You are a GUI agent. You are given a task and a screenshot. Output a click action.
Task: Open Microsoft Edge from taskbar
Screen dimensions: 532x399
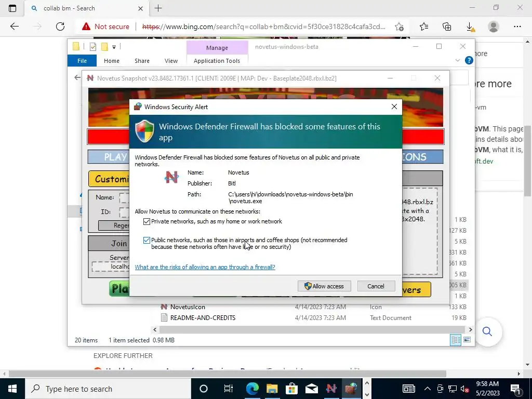click(252, 389)
